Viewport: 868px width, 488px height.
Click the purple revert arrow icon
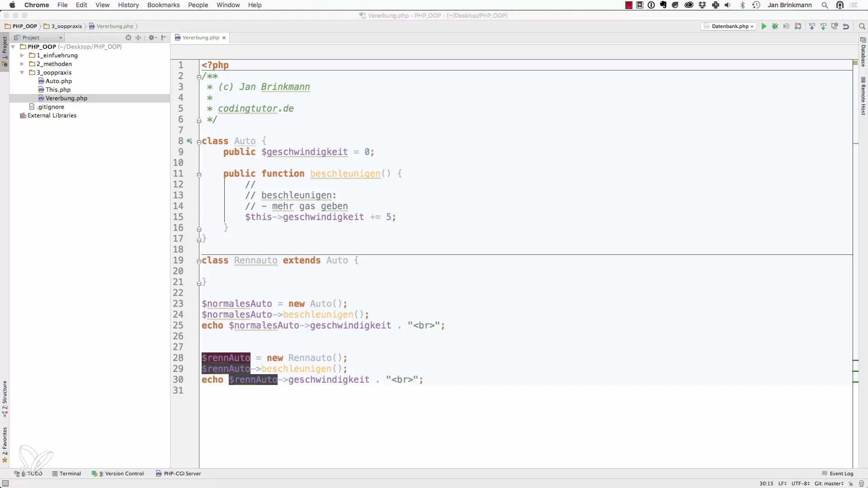click(846, 26)
